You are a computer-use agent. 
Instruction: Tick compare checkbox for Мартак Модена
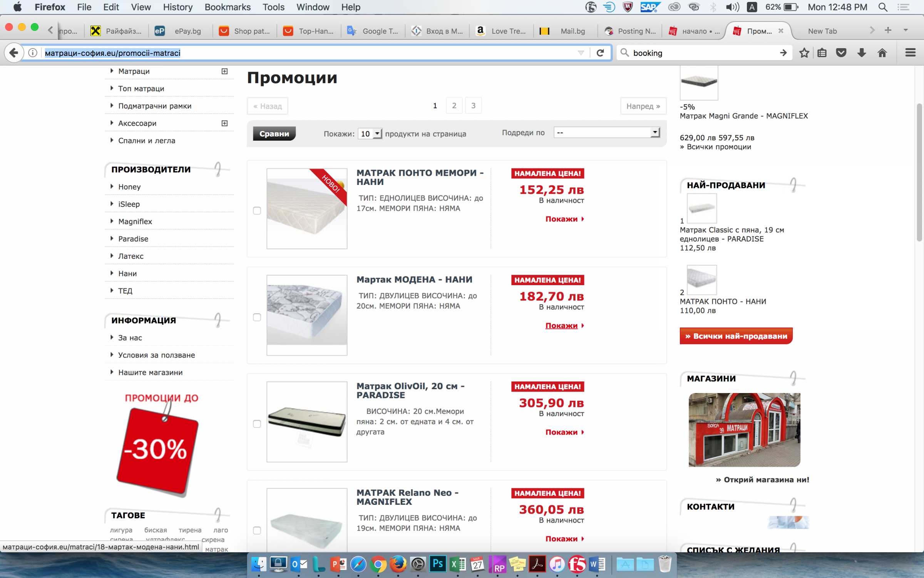pos(257,317)
